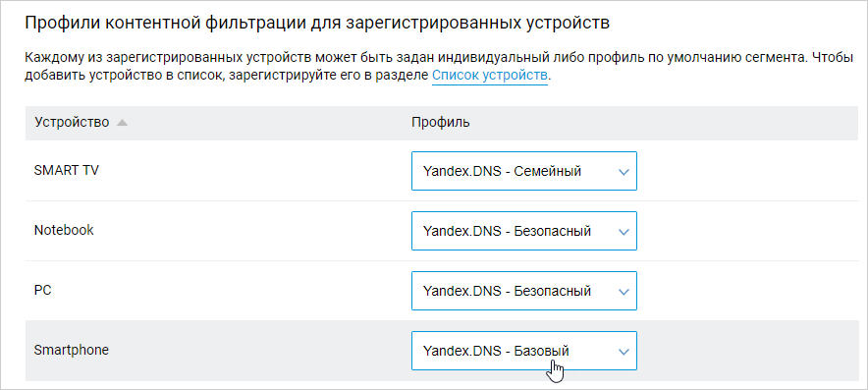Click the chevron in Notebook profile dropdown
Viewport: 868px width, 390px height.
point(624,232)
